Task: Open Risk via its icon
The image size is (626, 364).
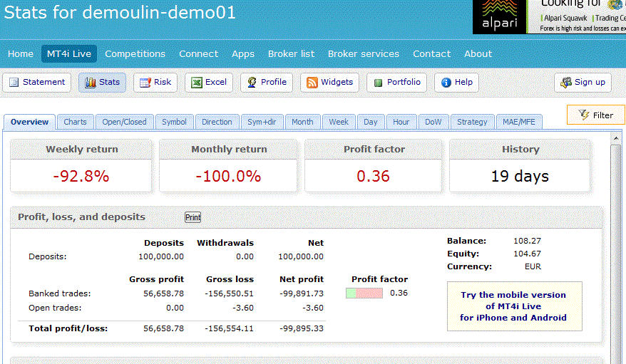Action: (x=145, y=83)
